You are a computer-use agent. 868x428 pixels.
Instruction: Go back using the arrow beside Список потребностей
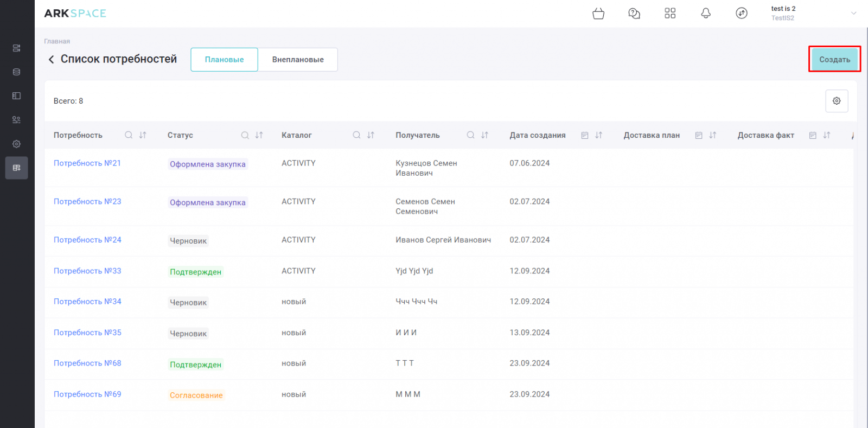51,59
